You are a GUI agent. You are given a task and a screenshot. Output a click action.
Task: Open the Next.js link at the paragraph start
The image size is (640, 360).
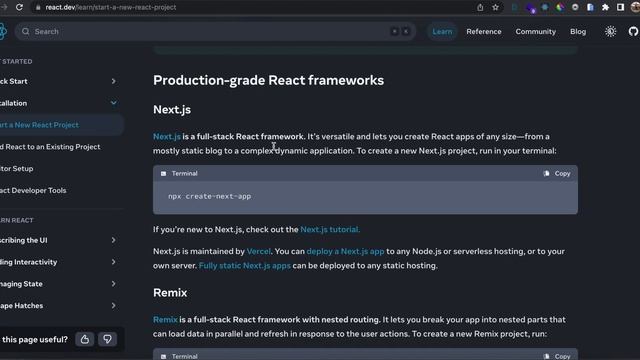[167, 136]
